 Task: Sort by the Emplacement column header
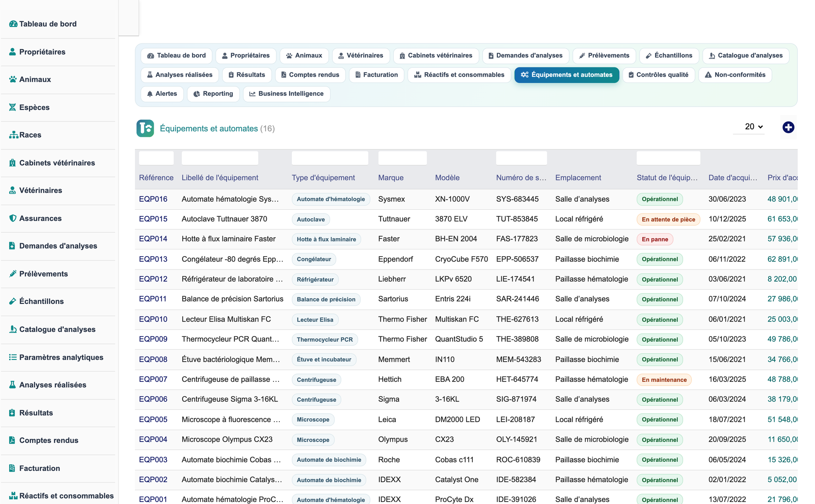578,178
